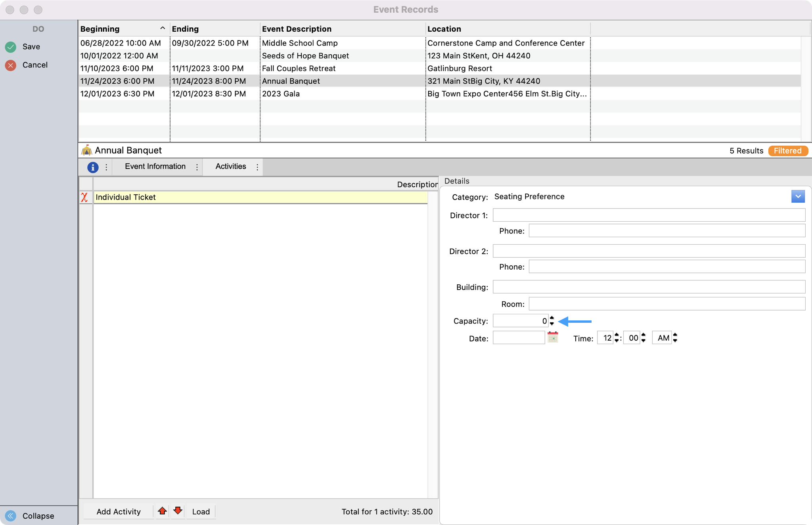Image resolution: width=812 pixels, height=525 pixels.
Task: Switch to Activities tab
Action: pyautogui.click(x=231, y=167)
